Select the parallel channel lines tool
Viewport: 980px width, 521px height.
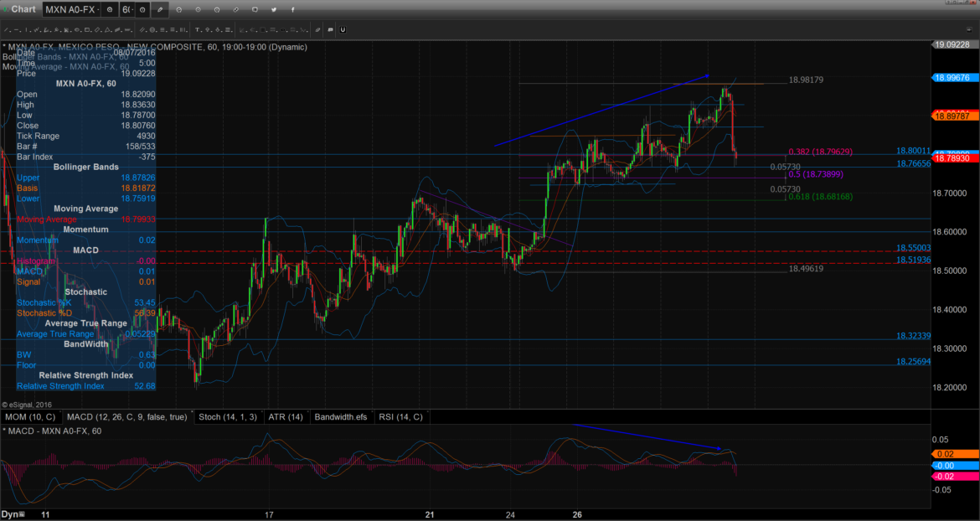tap(142, 30)
